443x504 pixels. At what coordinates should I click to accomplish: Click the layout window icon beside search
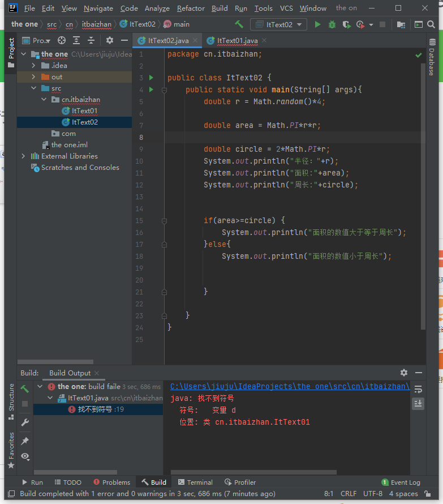(418, 24)
